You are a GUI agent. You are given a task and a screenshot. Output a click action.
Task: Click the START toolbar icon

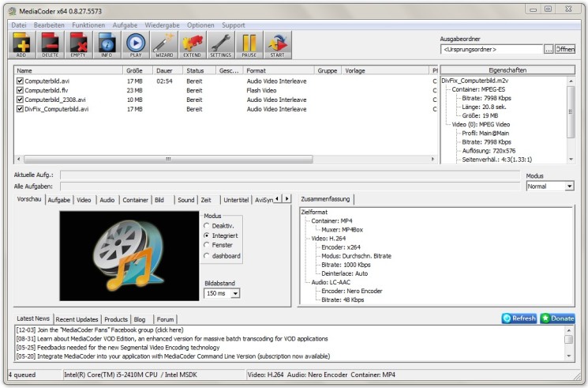point(278,45)
